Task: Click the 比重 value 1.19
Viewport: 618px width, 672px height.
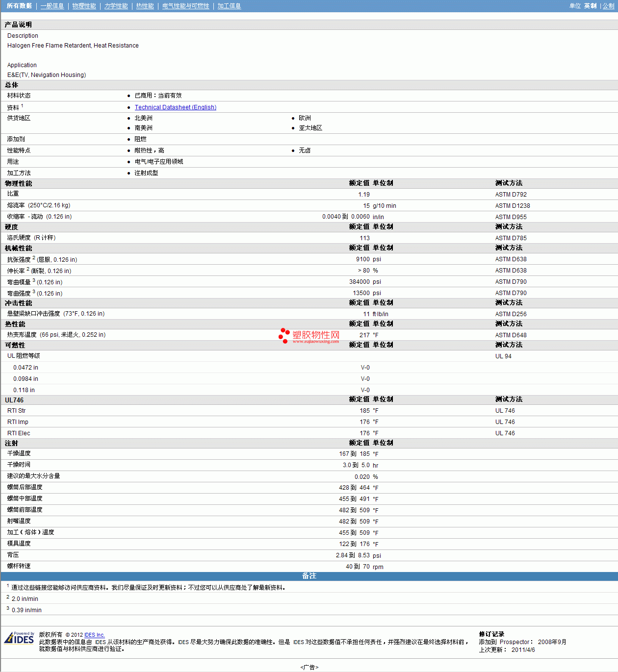Action: 364,195
